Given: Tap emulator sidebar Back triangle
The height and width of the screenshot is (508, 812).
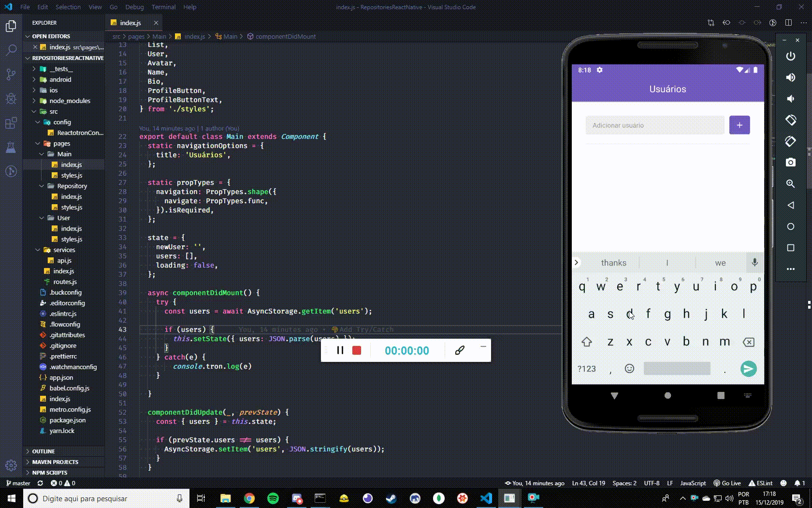Looking at the screenshot, I should click(x=791, y=205).
